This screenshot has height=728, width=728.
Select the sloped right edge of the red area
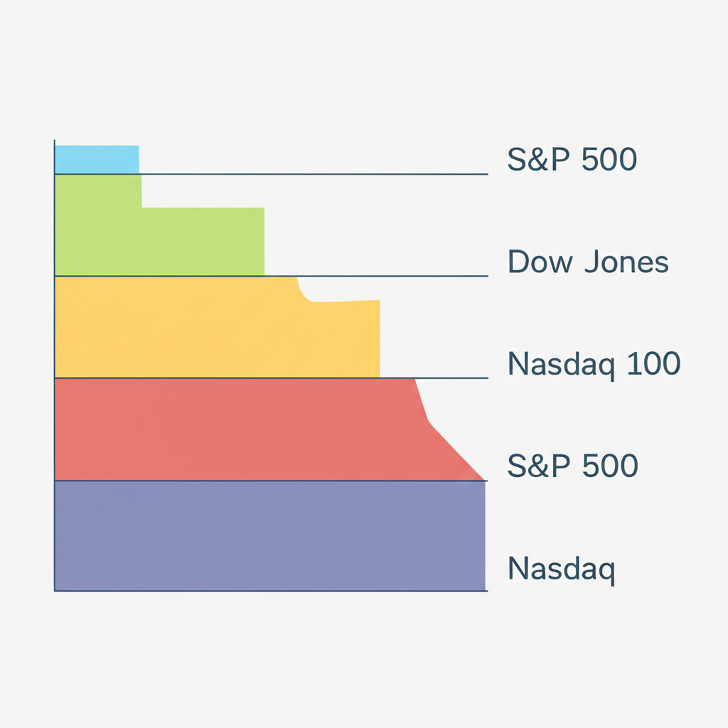(x=454, y=448)
